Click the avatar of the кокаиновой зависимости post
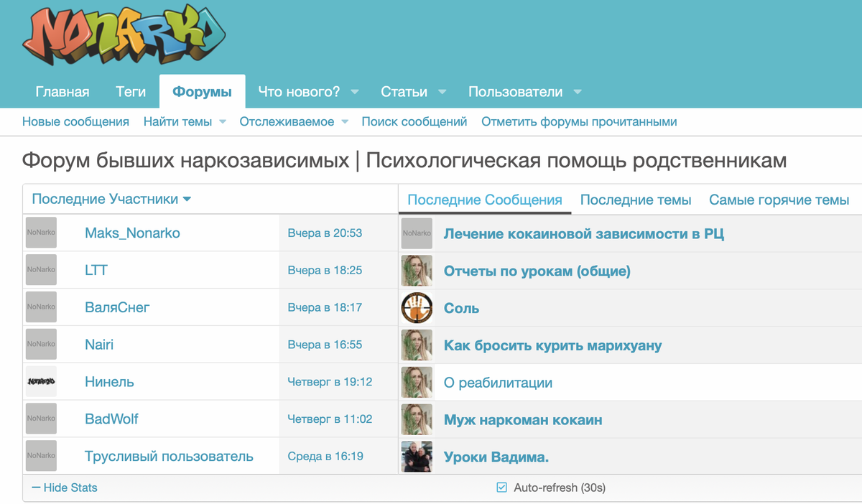Viewport: 862px width, 504px height. click(417, 233)
